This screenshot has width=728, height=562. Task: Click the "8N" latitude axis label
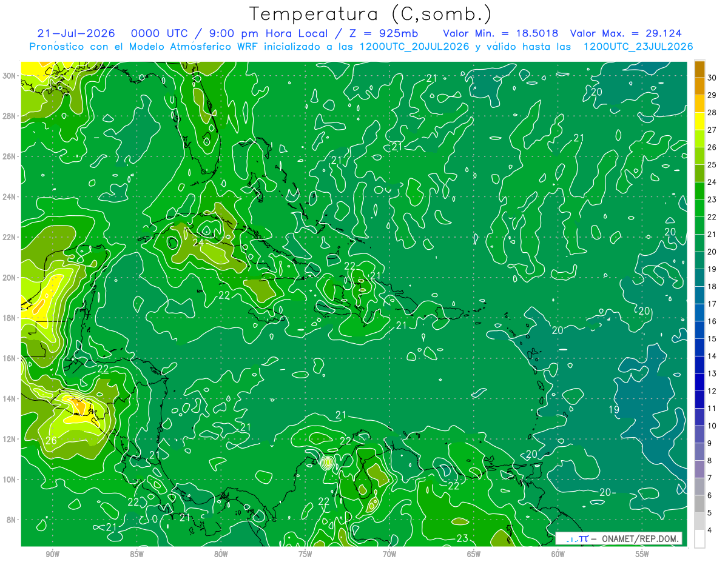[x=11, y=520]
